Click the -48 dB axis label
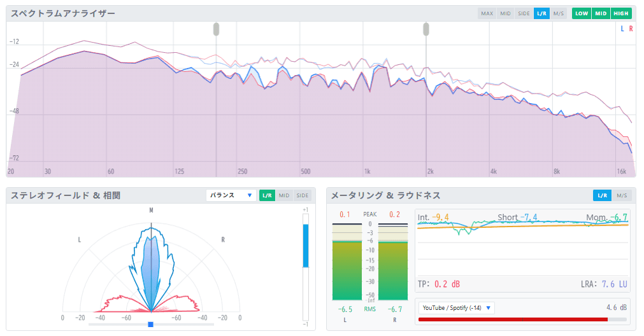This screenshot has height=336, width=644. [15, 111]
